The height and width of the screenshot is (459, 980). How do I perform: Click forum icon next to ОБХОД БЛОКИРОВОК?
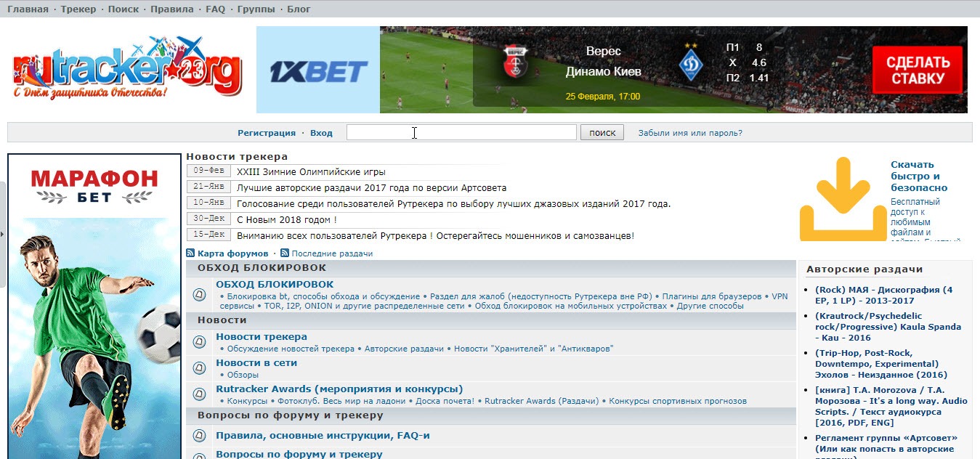pyautogui.click(x=200, y=295)
